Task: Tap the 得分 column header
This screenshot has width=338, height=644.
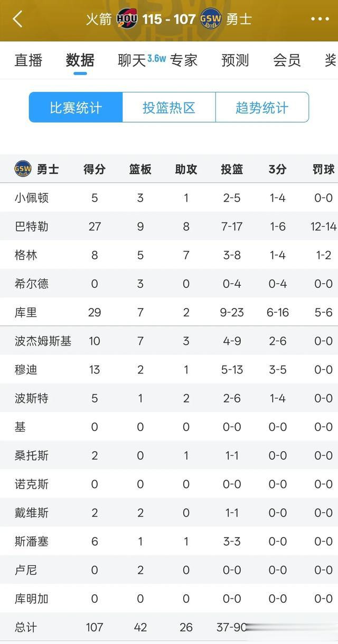Action: point(95,169)
